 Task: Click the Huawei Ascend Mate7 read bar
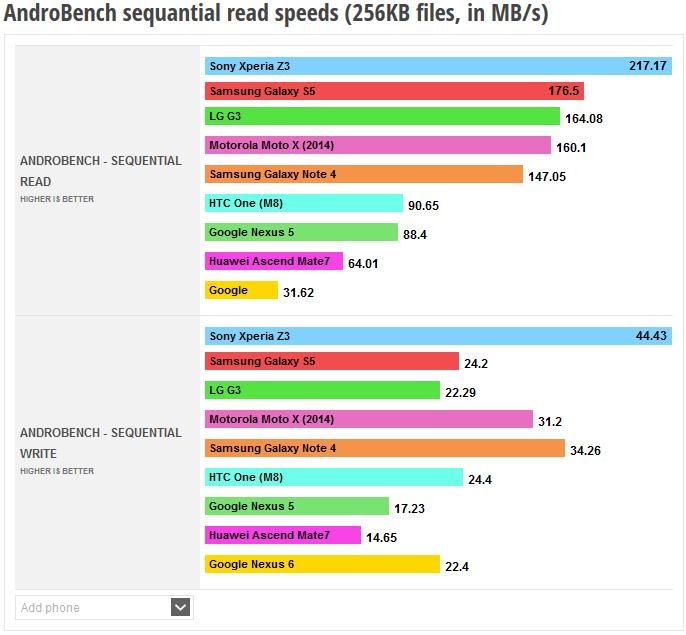pos(274,261)
